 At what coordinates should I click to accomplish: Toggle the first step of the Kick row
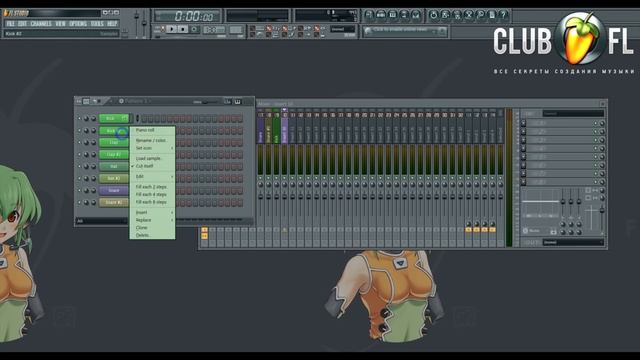[x=144, y=119]
